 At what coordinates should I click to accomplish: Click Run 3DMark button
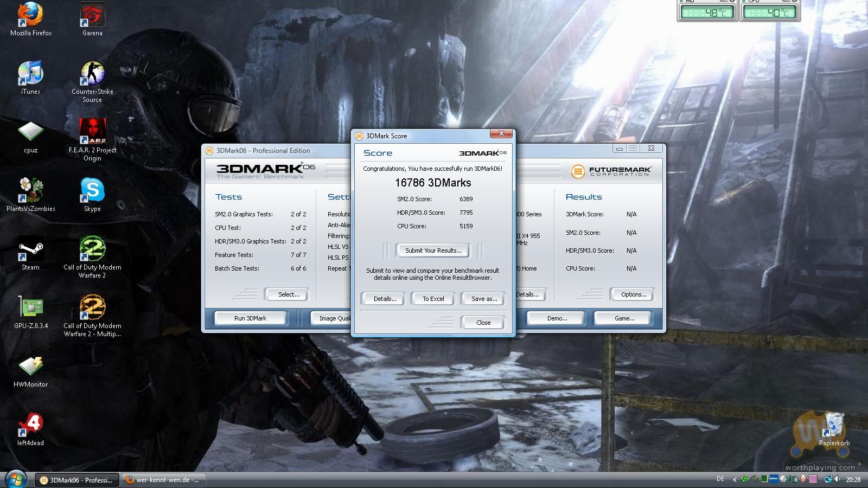click(x=250, y=318)
